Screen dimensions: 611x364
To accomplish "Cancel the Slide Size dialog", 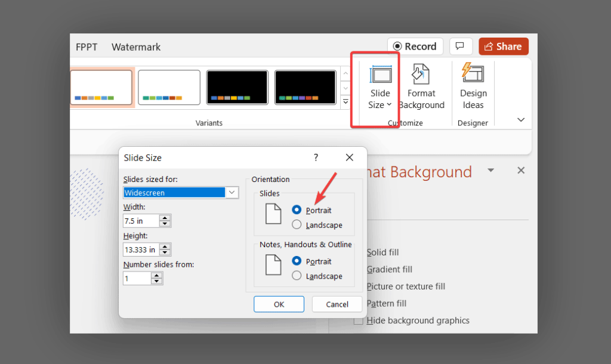I will [337, 304].
